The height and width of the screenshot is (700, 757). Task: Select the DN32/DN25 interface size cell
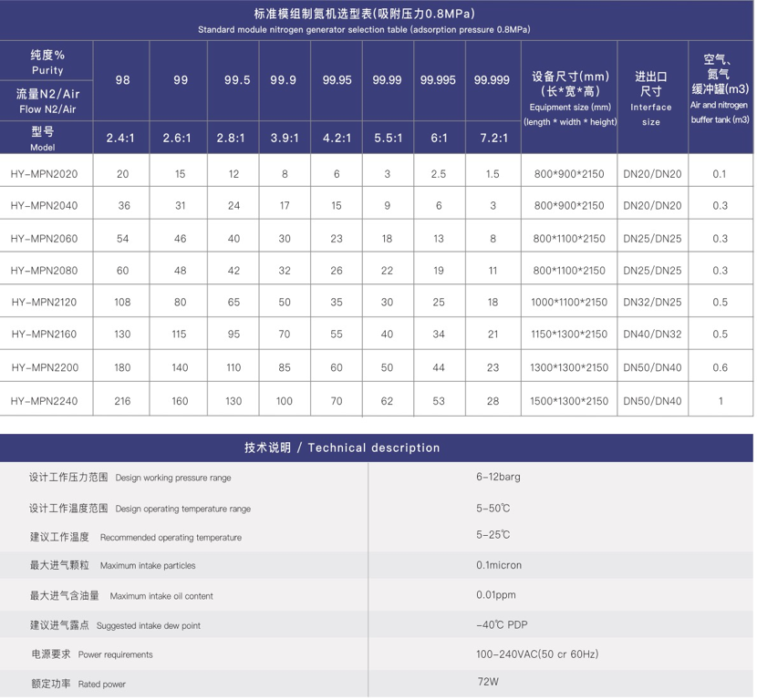(x=652, y=303)
